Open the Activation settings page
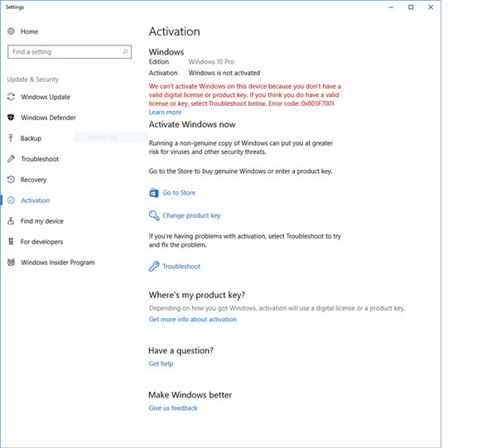The height and width of the screenshot is (448, 497). click(35, 200)
